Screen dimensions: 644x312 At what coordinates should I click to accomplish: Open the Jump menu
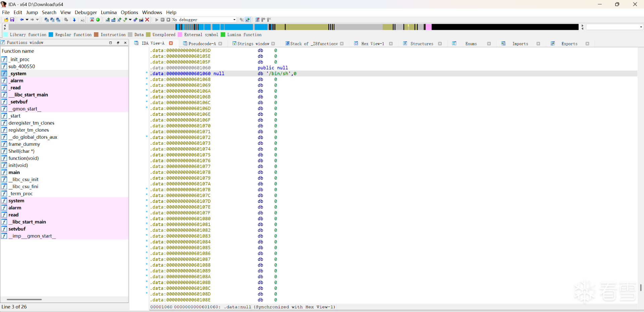click(32, 12)
